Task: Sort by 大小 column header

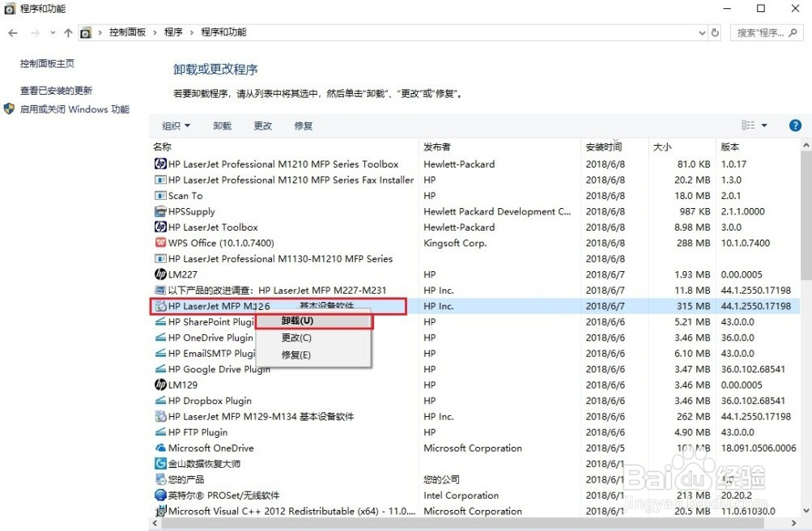Action: [682, 147]
